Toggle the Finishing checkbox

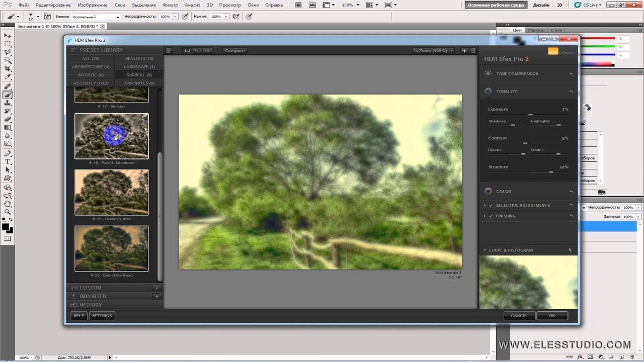click(x=491, y=216)
